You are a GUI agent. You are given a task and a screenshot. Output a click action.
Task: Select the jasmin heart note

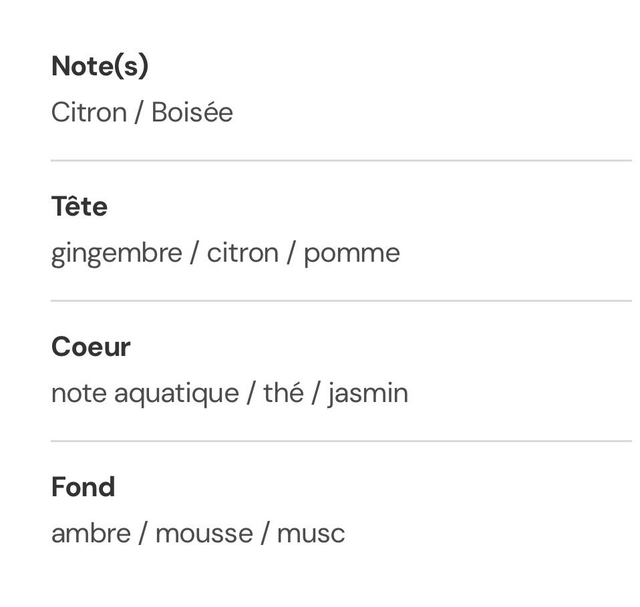[x=368, y=393]
